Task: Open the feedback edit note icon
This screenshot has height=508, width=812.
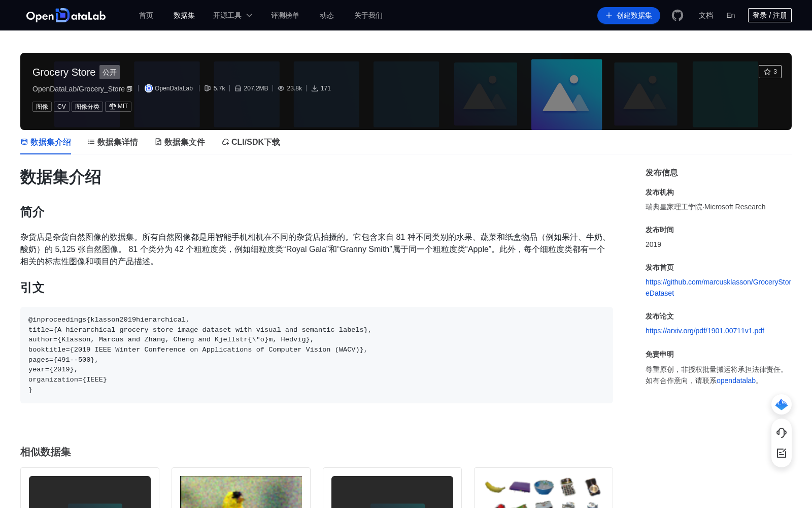Action: click(x=782, y=453)
